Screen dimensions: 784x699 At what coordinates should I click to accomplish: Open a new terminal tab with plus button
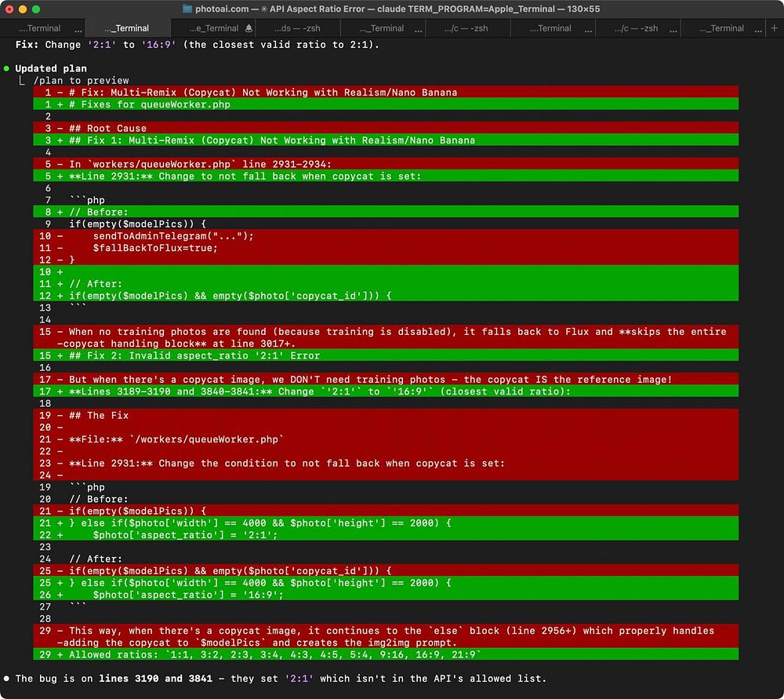[x=774, y=28]
